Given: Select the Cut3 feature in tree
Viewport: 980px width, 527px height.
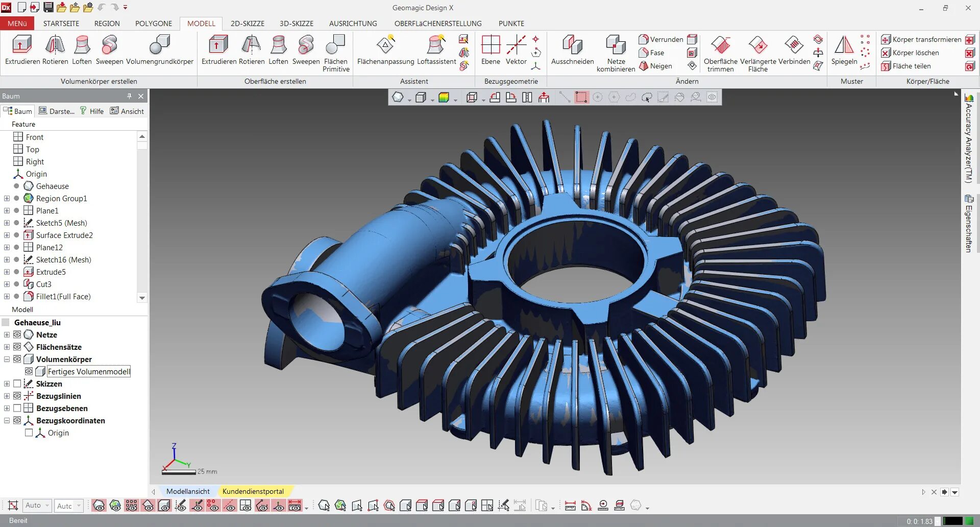Looking at the screenshot, I should pyautogui.click(x=43, y=284).
